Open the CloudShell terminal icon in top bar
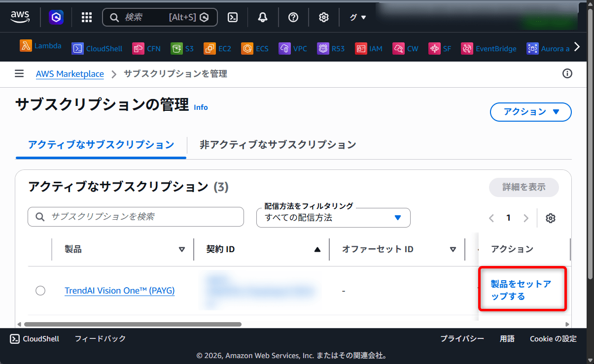 [233, 17]
